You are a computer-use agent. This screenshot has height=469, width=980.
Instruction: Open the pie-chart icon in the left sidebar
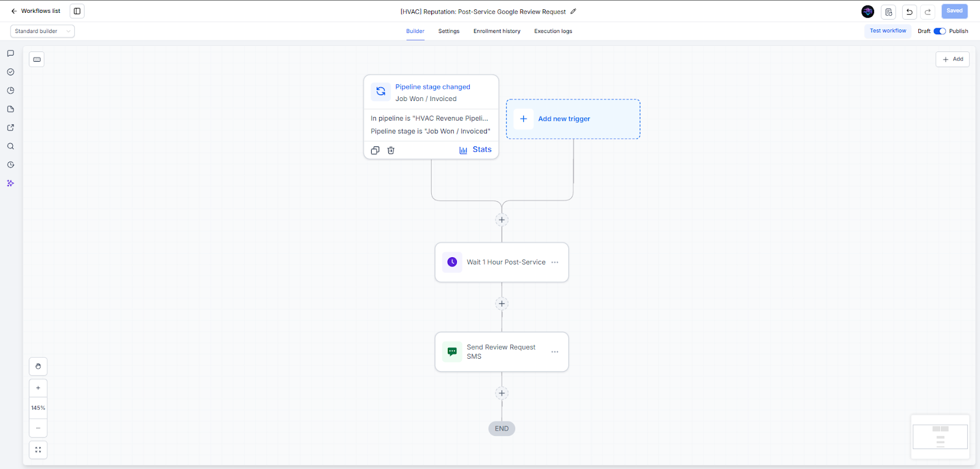[10, 91]
